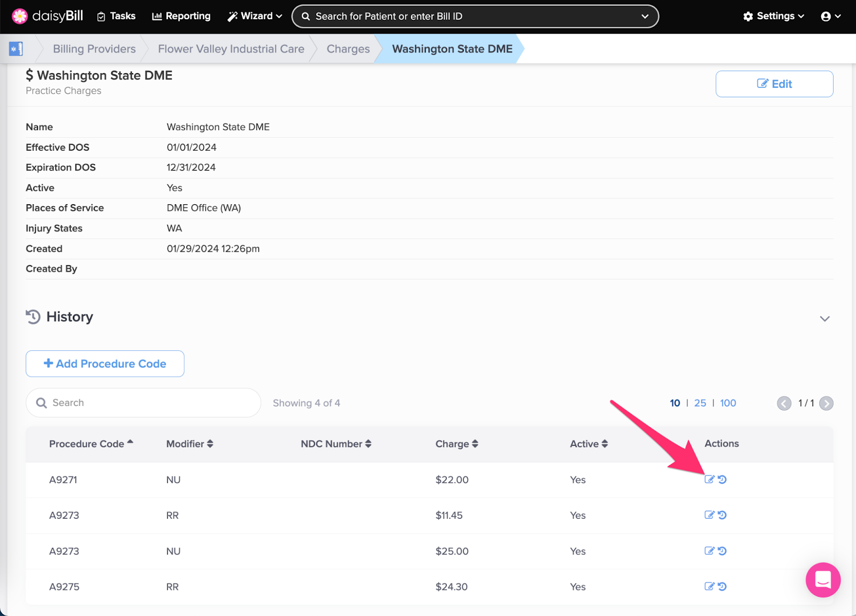Click the 01/01/2024 effective date value
The height and width of the screenshot is (616, 856).
tap(192, 147)
